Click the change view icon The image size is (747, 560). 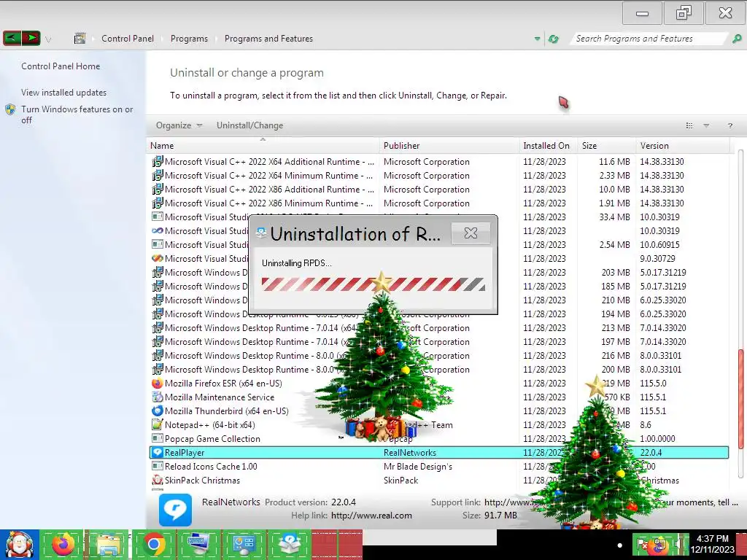click(x=689, y=125)
